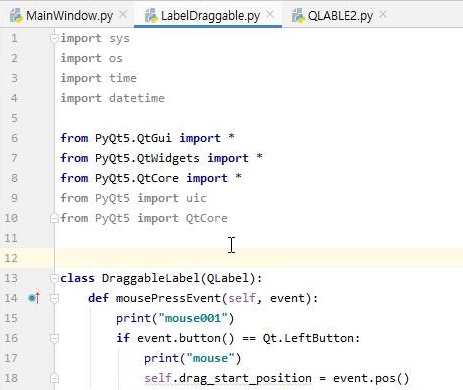The width and height of the screenshot is (463, 390).
Task: Place cursor on highlighted empty line 12
Action: point(259,258)
